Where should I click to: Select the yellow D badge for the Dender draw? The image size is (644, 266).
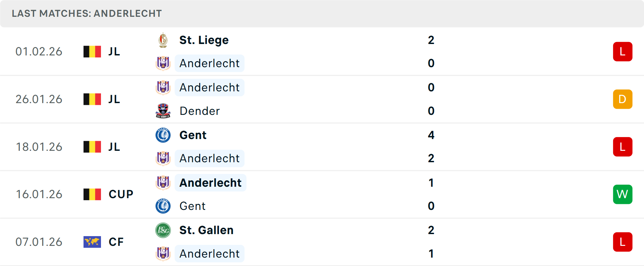(623, 99)
